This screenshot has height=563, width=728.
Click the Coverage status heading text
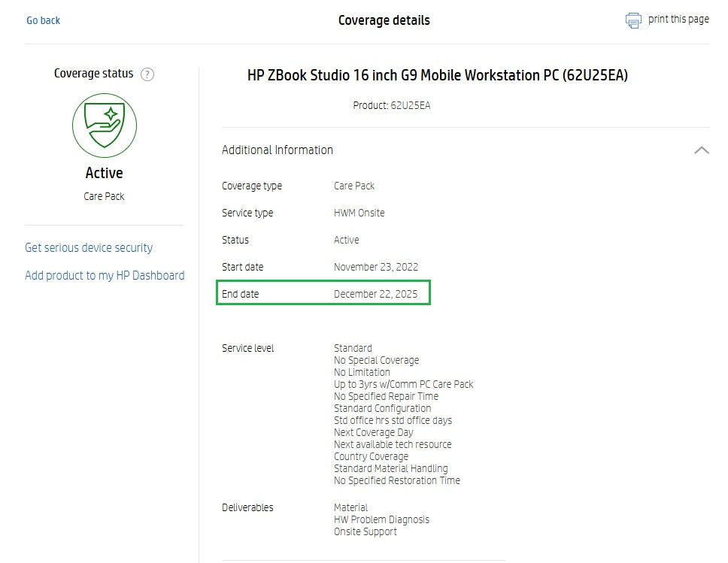tap(93, 74)
